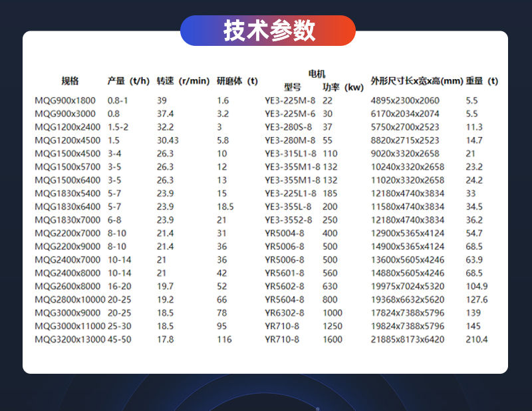Screen dimensions: 532x411
Task: Click the MQG3200x13000 specification cell
Action: pos(70,340)
